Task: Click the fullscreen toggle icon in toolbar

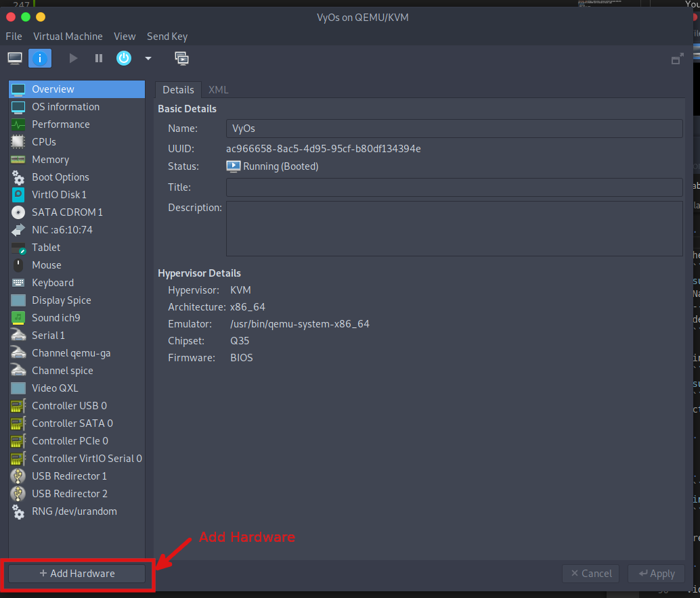Action: [x=677, y=59]
